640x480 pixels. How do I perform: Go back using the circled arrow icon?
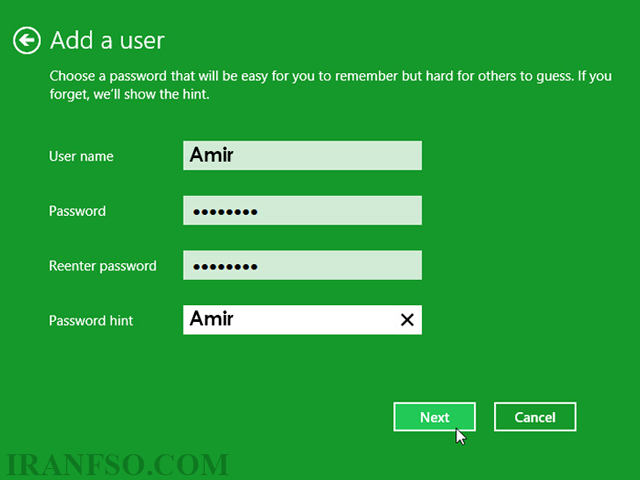[27, 40]
